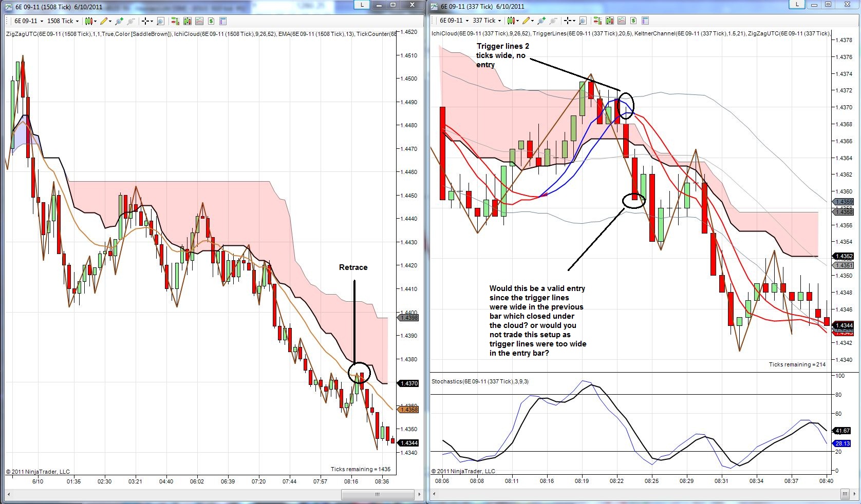
Task: Click the L link button, 337 Tick window
Action: (x=797, y=4)
